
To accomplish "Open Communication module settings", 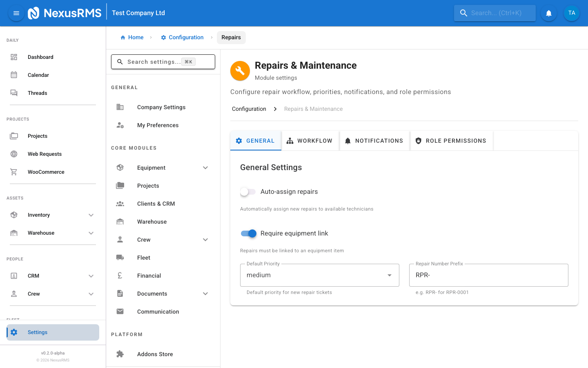I will tap(158, 311).
